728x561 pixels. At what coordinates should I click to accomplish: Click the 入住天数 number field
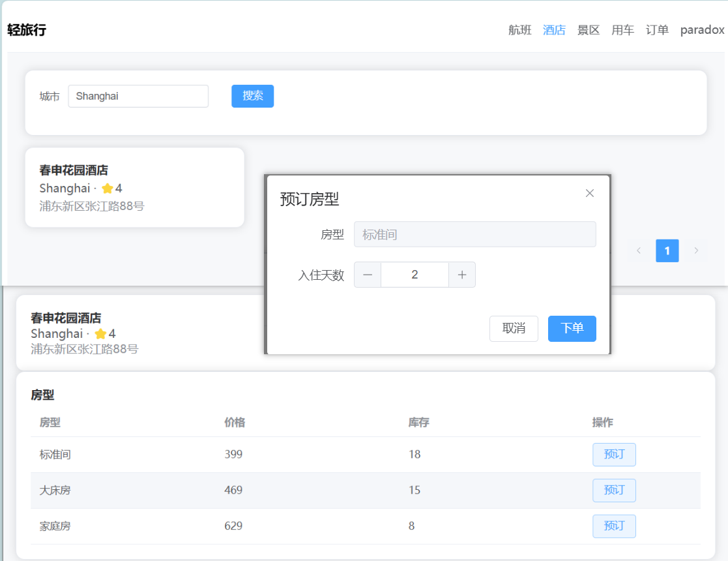(415, 275)
